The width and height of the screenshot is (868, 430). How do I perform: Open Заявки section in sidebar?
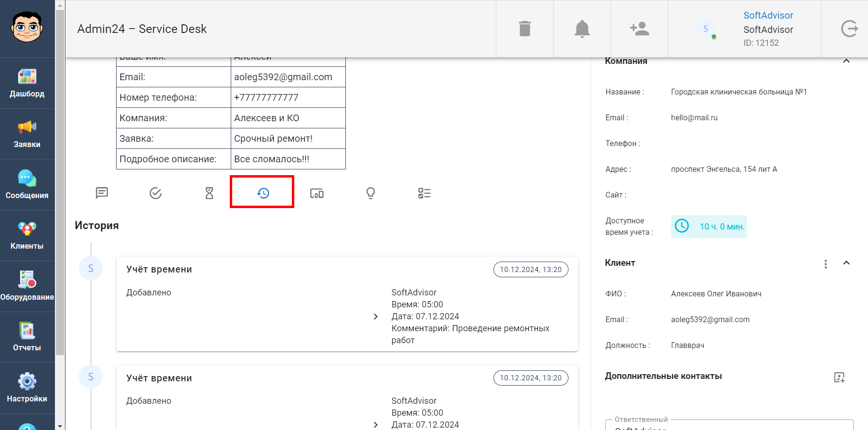tap(27, 134)
